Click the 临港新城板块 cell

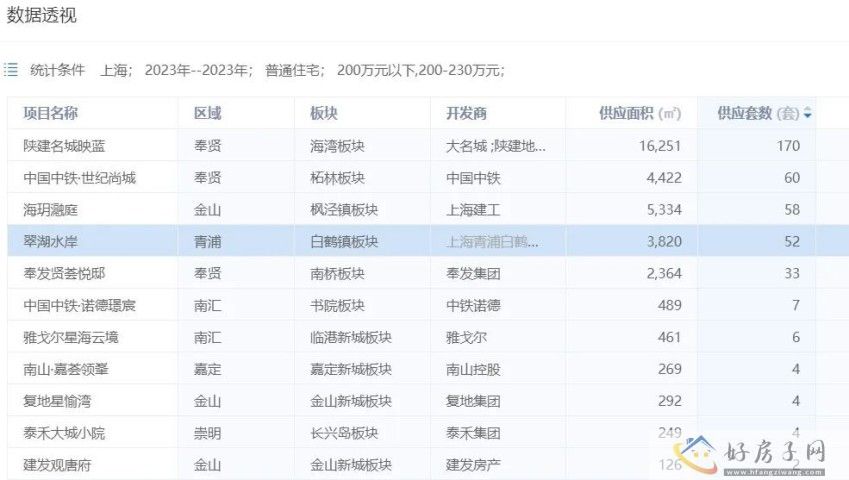pyautogui.click(x=351, y=337)
